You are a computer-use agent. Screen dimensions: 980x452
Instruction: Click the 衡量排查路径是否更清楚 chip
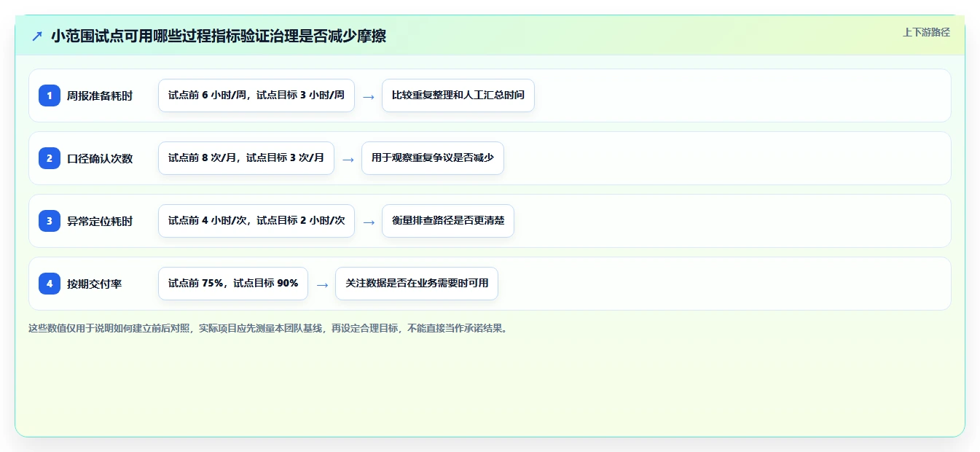pyautogui.click(x=448, y=221)
